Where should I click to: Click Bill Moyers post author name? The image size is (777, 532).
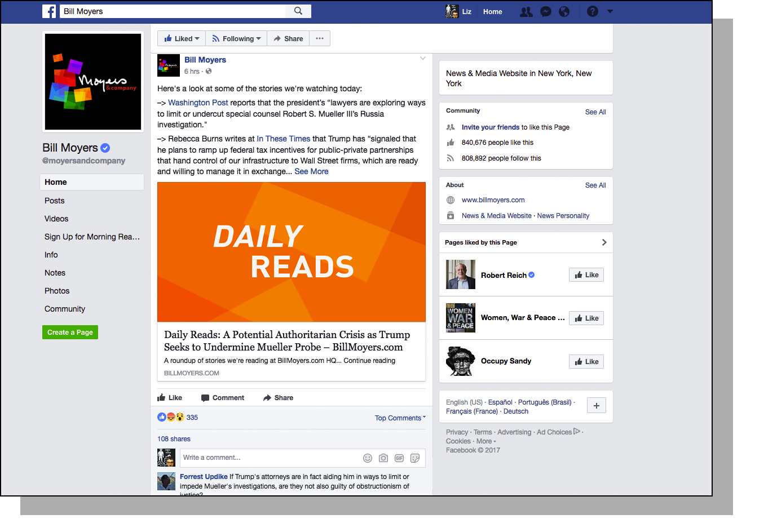[205, 60]
